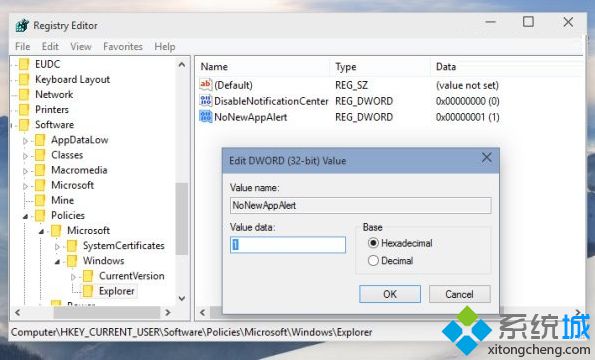The height and width of the screenshot is (360, 595).
Task: Click the Network folder icon
Action: coord(24,94)
